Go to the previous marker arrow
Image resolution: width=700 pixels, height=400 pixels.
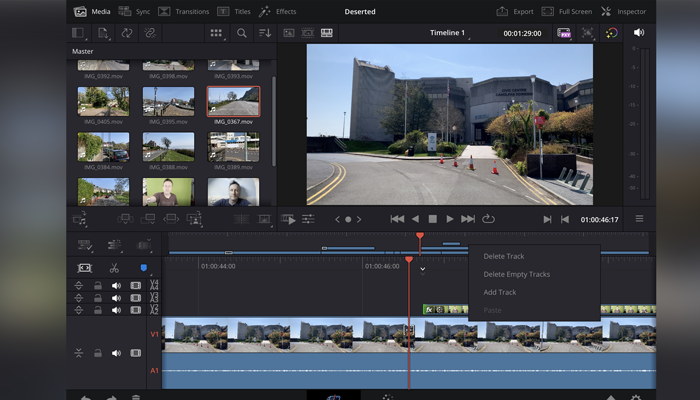tap(337, 219)
